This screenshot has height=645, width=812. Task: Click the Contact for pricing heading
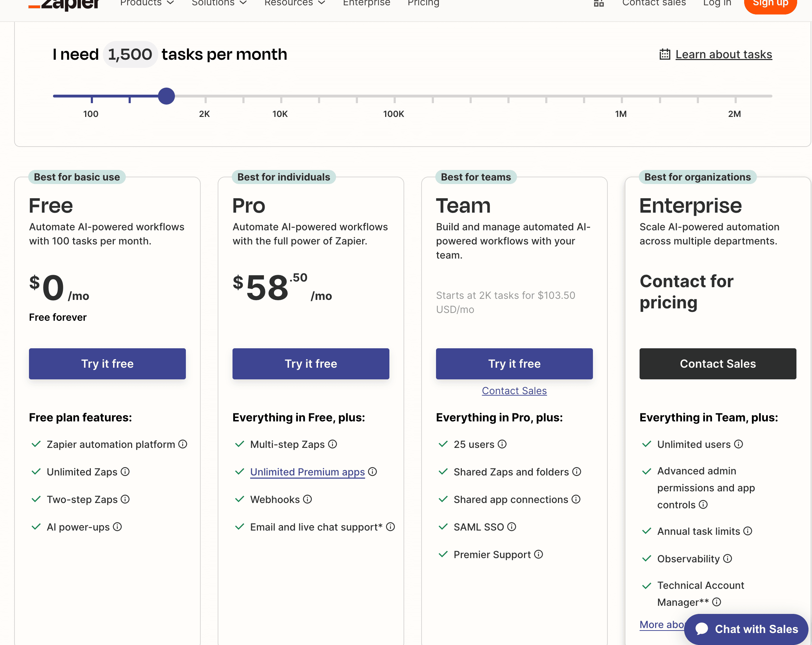(686, 292)
